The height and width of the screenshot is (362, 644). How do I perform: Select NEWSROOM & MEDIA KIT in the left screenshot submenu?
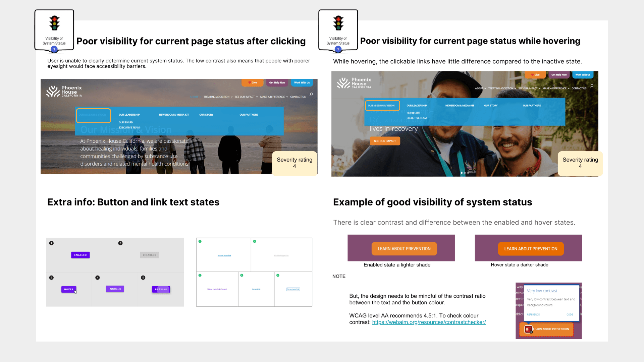point(174,115)
